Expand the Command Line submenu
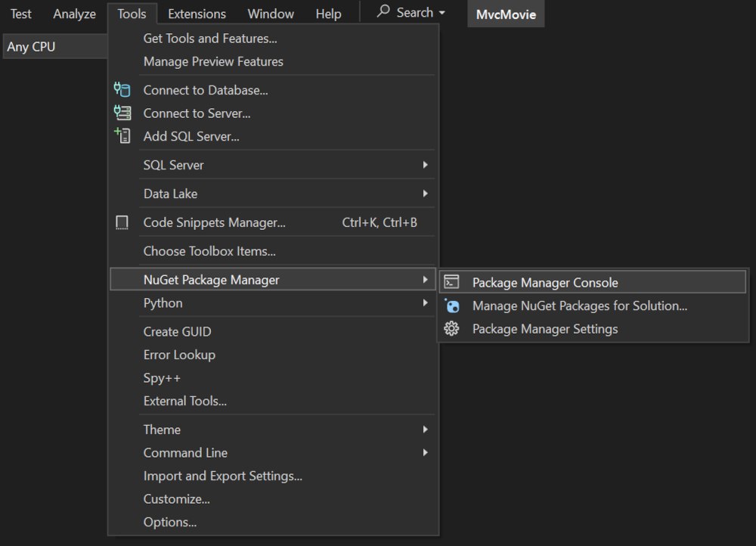The width and height of the screenshot is (756, 546). [426, 453]
